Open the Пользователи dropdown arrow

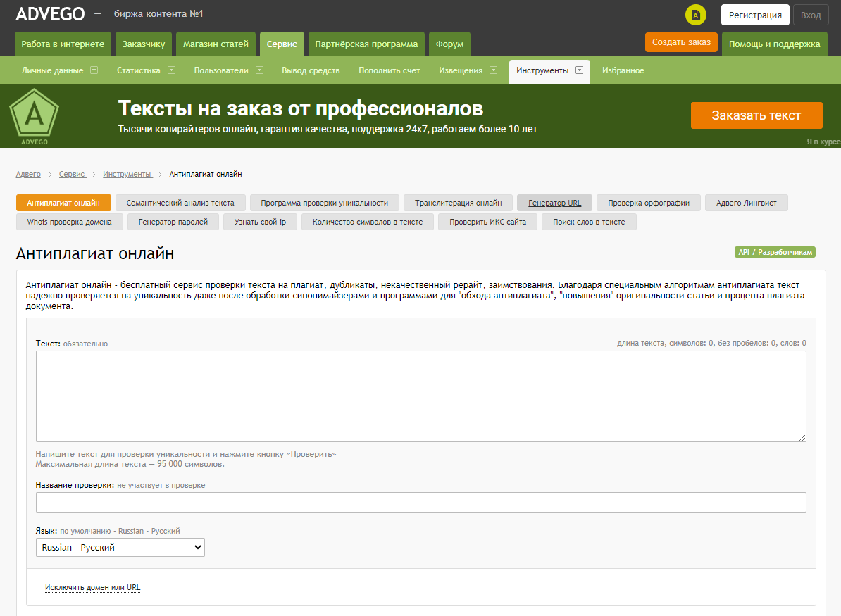pos(259,70)
